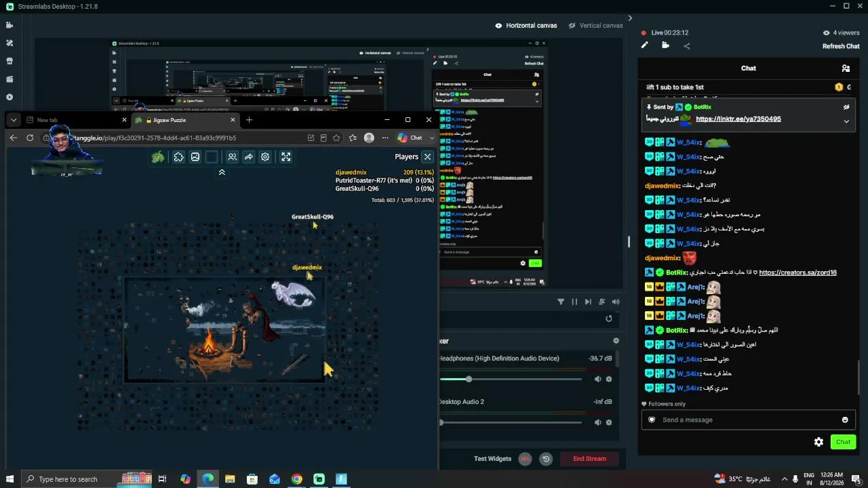Viewport: 868px width, 488px height.
Task: Click the refresh arrow icon above the mixer
Action: pos(609,319)
